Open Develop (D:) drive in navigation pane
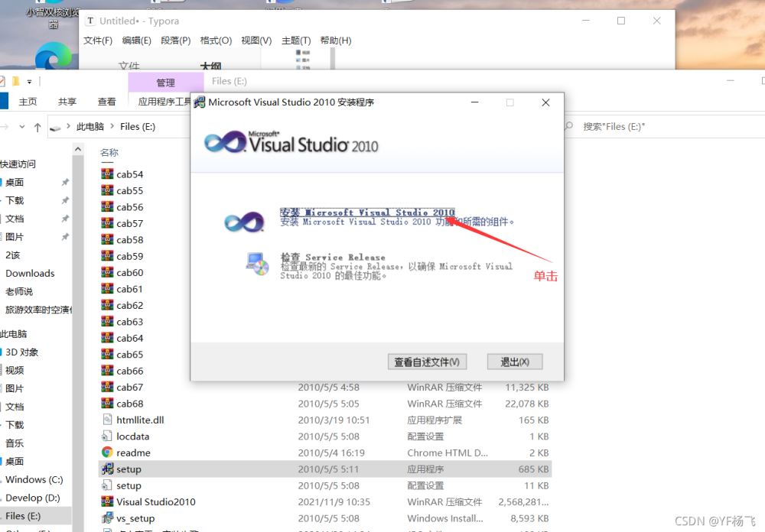 [x=33, y=498]
